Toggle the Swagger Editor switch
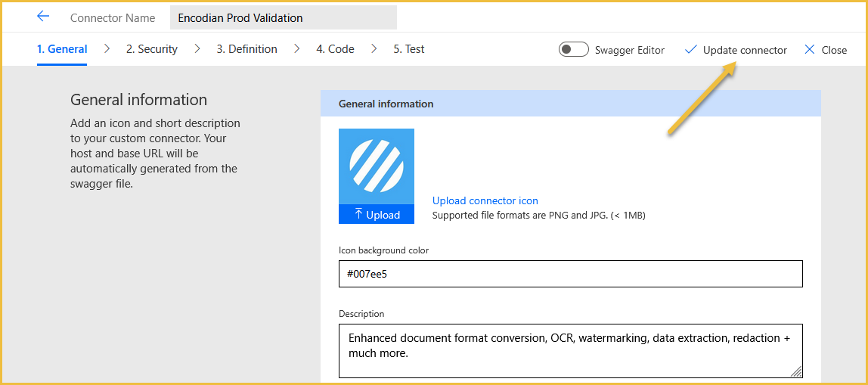 573,50
